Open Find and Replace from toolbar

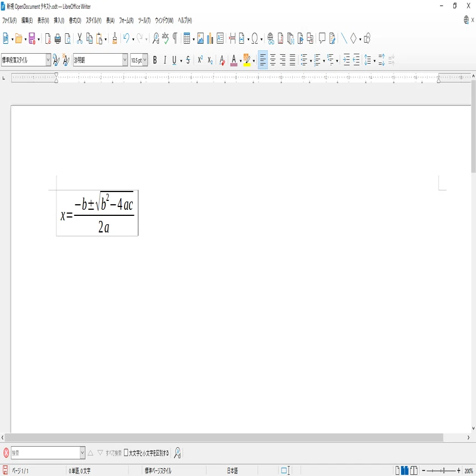(x=156, y=39)
